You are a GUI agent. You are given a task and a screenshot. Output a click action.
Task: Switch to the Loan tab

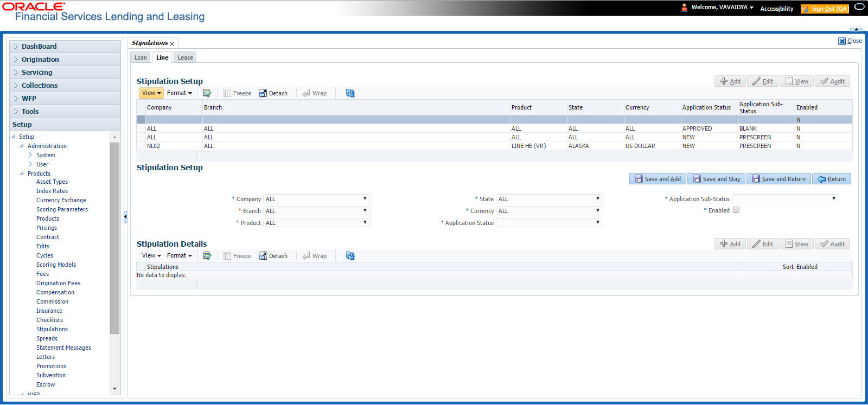click(x=141, y=57)
